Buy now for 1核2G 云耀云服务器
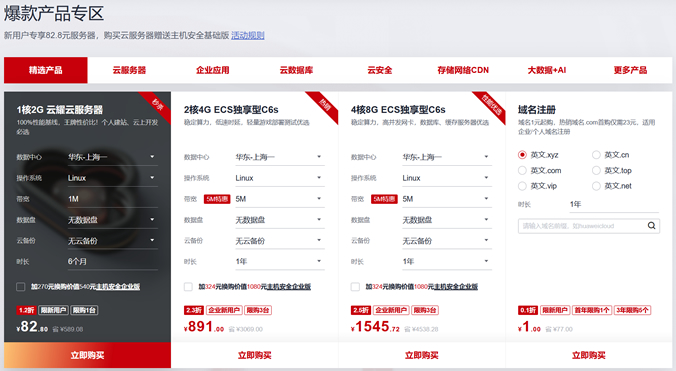The image size is (676, 371). 88,355
